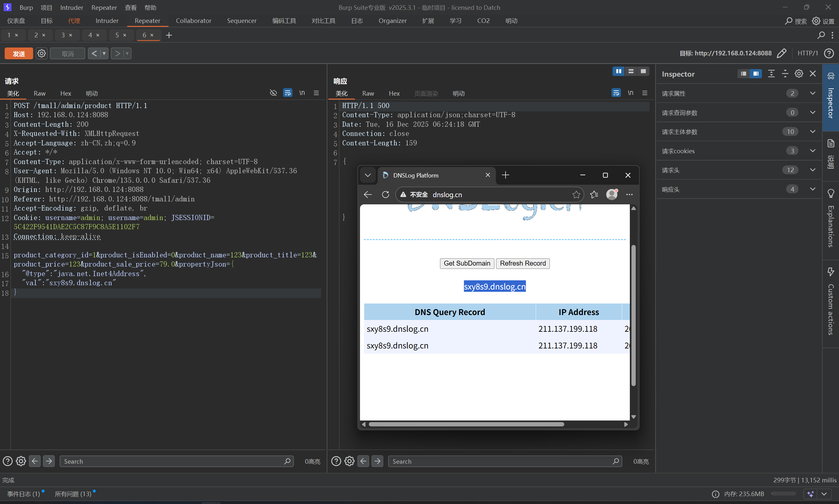Image resolution: width=839 pixels, height=504 pixels.
Task: Open request settings gear next to Send
Action: click(41, 54)
